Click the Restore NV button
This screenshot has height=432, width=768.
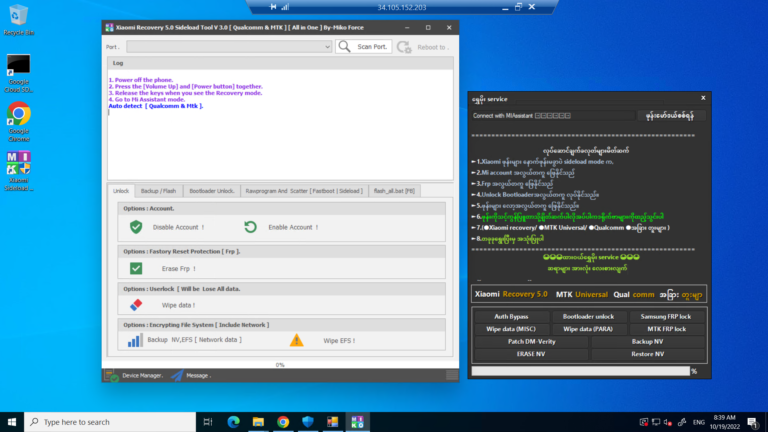648,354
